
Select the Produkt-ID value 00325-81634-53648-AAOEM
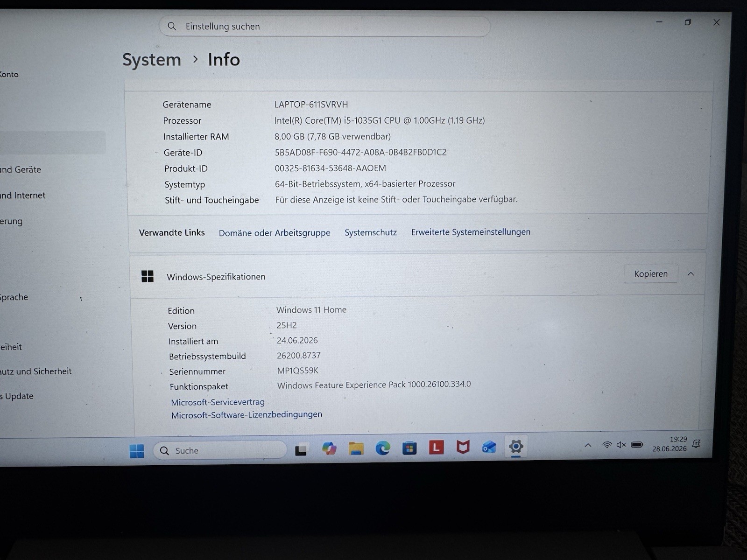coord(330,168)
